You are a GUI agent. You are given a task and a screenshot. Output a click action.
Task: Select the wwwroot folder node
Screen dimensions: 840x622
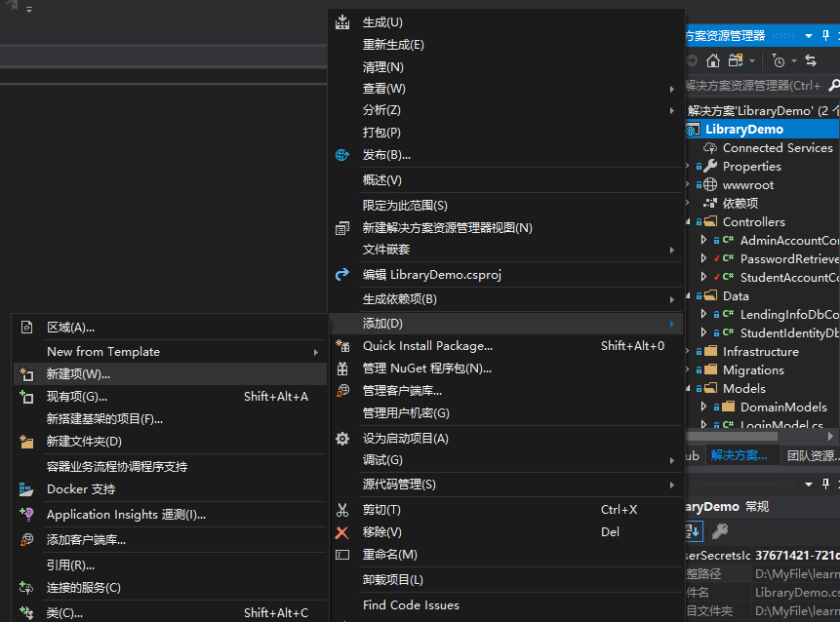point(748,185)
